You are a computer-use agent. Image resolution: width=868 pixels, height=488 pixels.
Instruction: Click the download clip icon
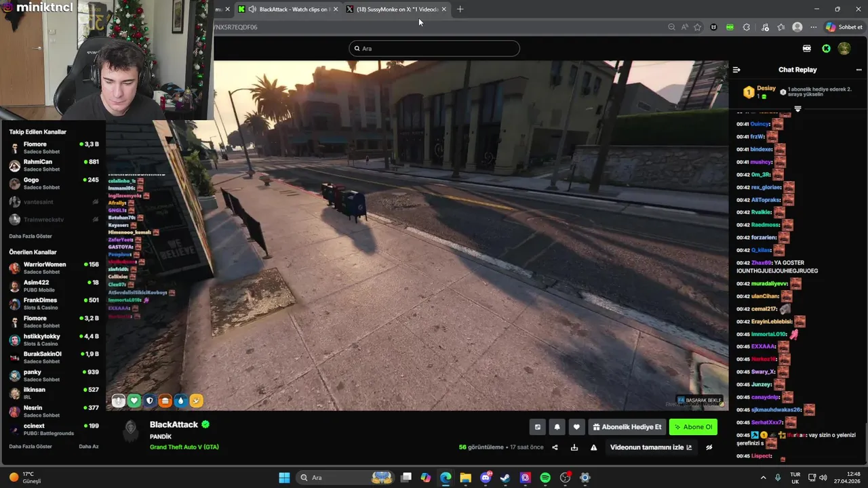(574, 447)
